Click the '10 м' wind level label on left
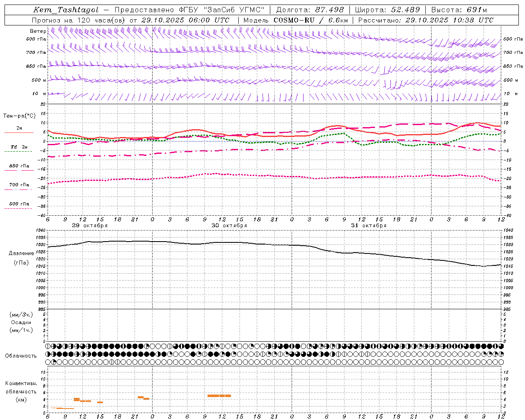Image resolution: width=525 pixels, height=420 pixels. point(39,94)
